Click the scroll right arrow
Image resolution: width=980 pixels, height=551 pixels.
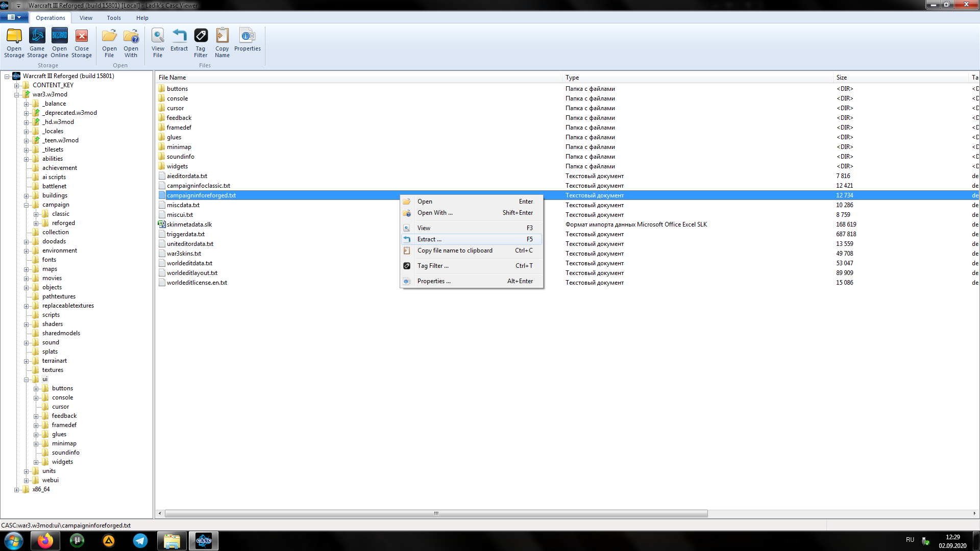[x=974, y=513]
